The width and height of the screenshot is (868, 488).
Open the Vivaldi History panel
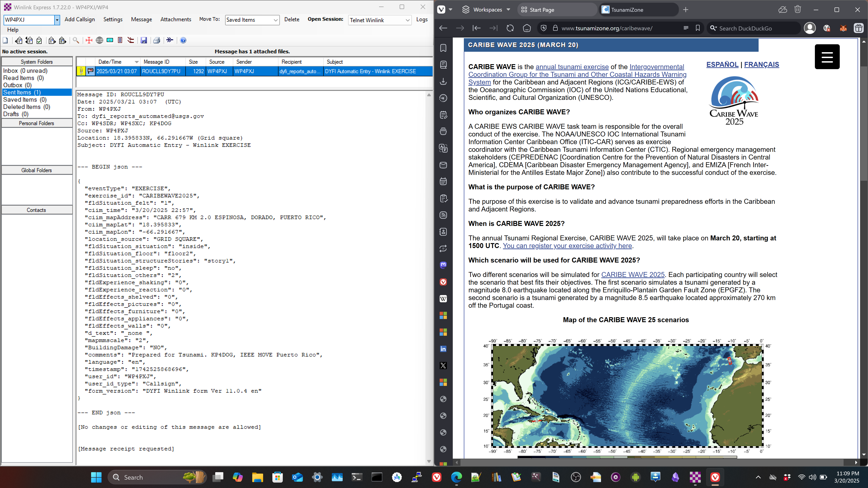point(443,98)
